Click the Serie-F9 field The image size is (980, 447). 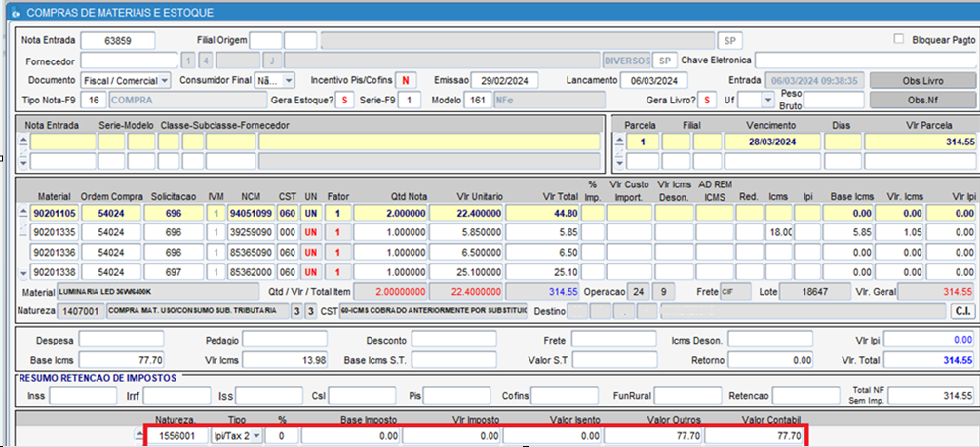pos(410,100)
